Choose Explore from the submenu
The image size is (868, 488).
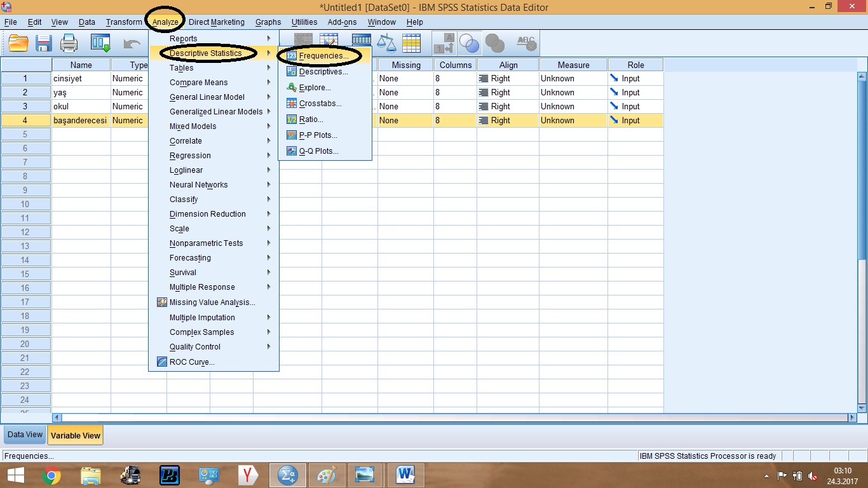tap(325, 88)
